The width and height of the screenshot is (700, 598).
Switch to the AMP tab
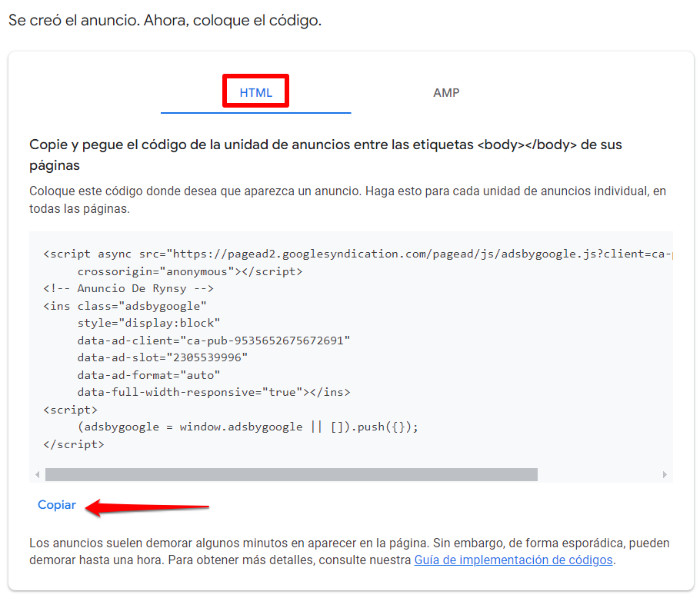(x=446, y=93)
